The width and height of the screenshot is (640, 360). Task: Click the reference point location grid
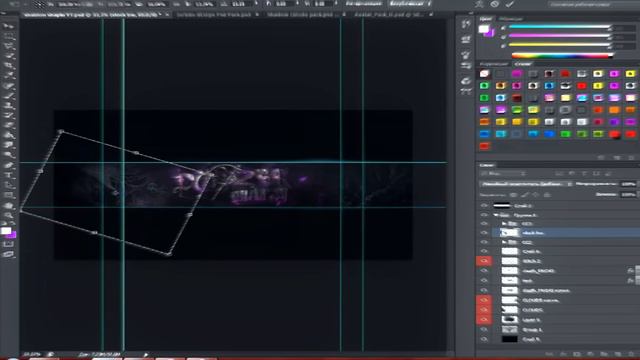40,4
